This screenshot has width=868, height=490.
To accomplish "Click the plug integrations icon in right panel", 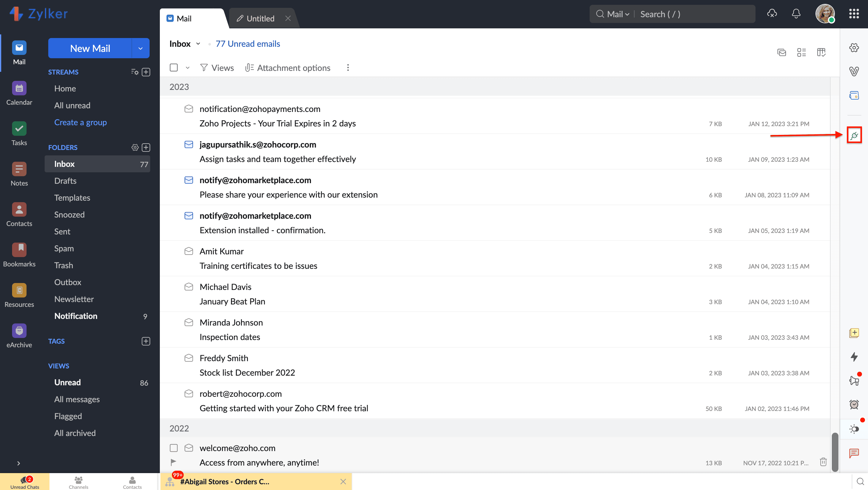I will [x=854, y=135].
